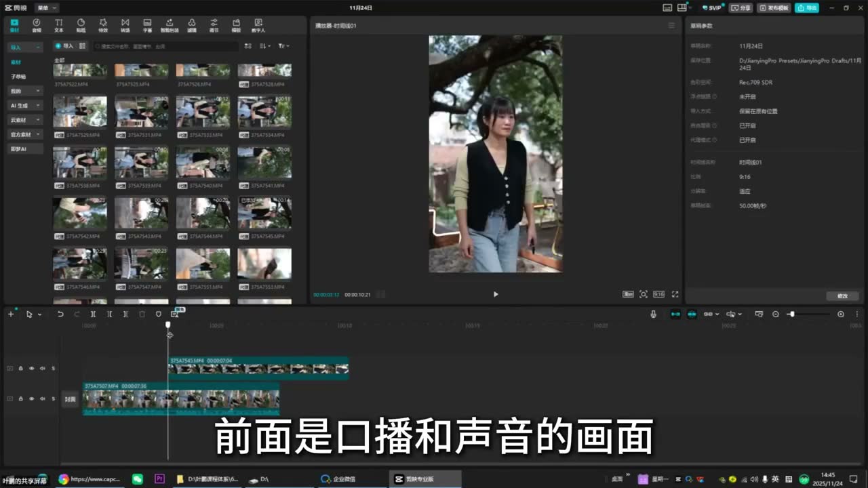Click the 发布模板 publish template button
This screenshot has height=488, width=868.
[774, 7]
